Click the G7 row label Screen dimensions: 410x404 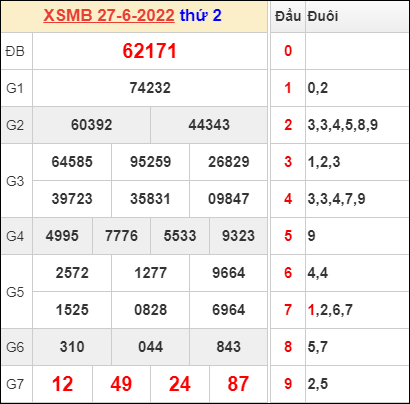(15, 384)
